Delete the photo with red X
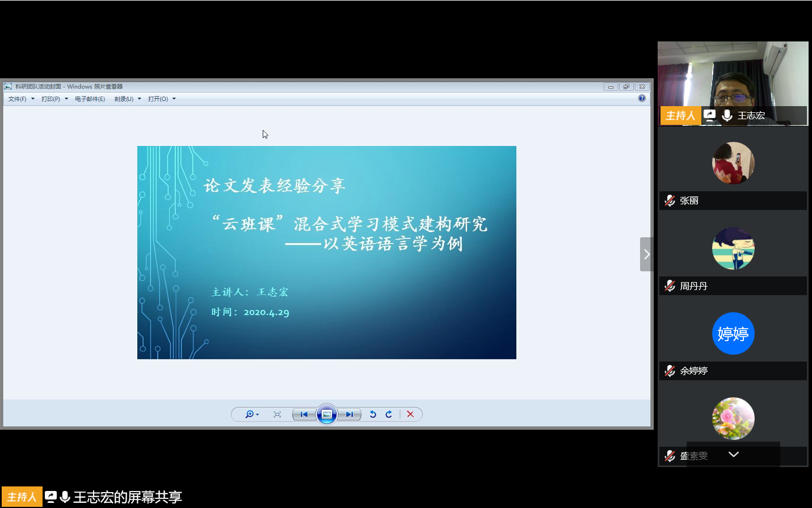Viewport: 812px width, 508px height. [410, 414]
